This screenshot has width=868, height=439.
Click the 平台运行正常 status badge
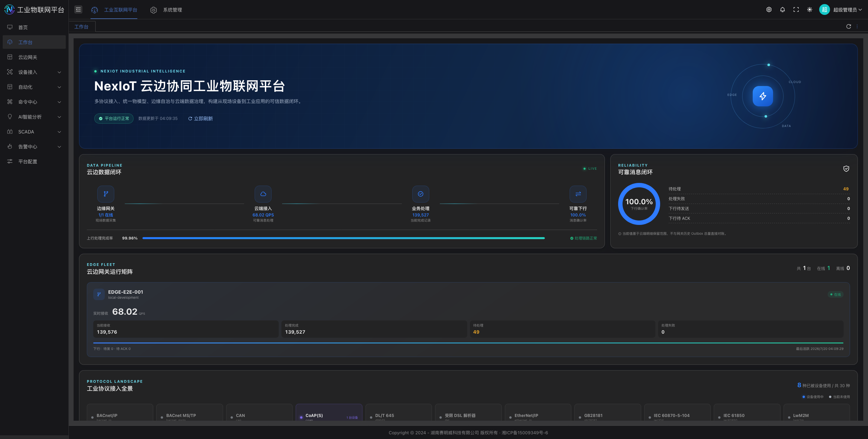pyautogui.click(x=114, y=119)
